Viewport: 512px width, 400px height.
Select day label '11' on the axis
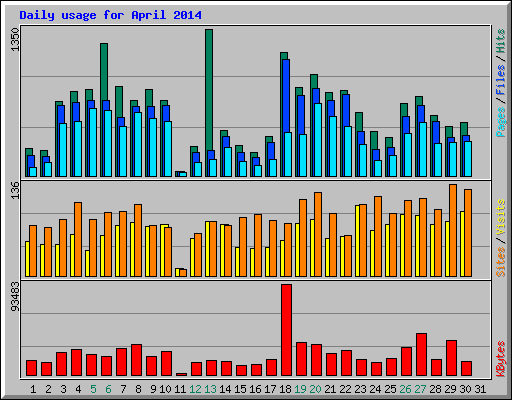click(180, 389)
